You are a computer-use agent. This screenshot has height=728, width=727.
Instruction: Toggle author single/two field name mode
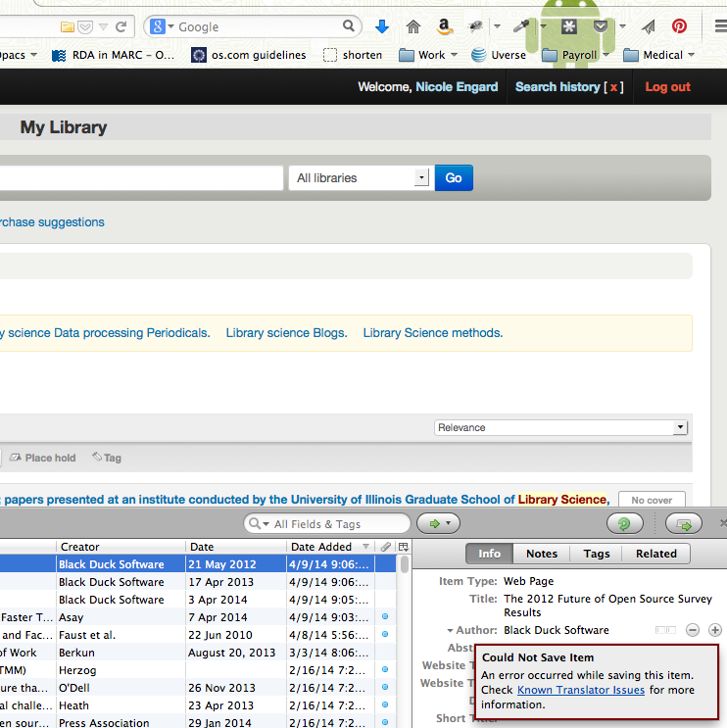point(665,630)
